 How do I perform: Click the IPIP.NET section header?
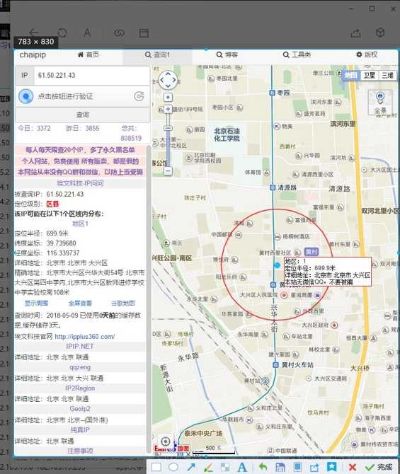point(80,347)
